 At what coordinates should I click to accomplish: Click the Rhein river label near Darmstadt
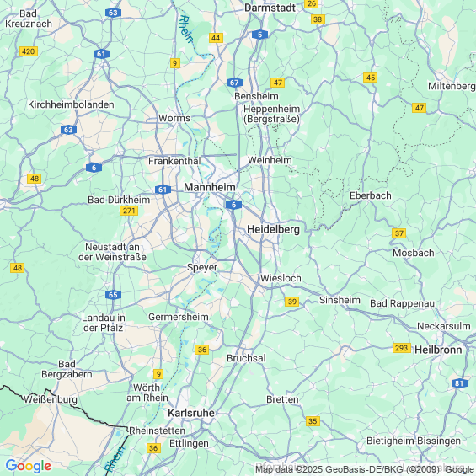pos(186,29)
